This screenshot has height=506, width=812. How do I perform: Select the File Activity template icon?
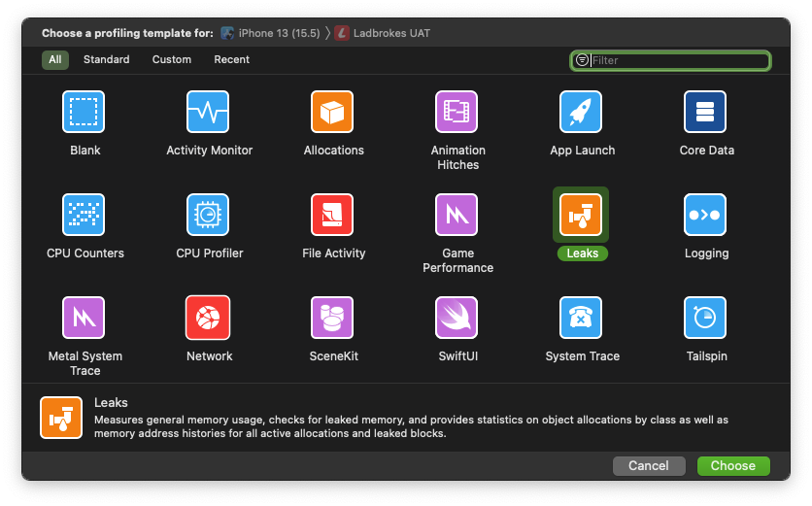coord(332,215)
